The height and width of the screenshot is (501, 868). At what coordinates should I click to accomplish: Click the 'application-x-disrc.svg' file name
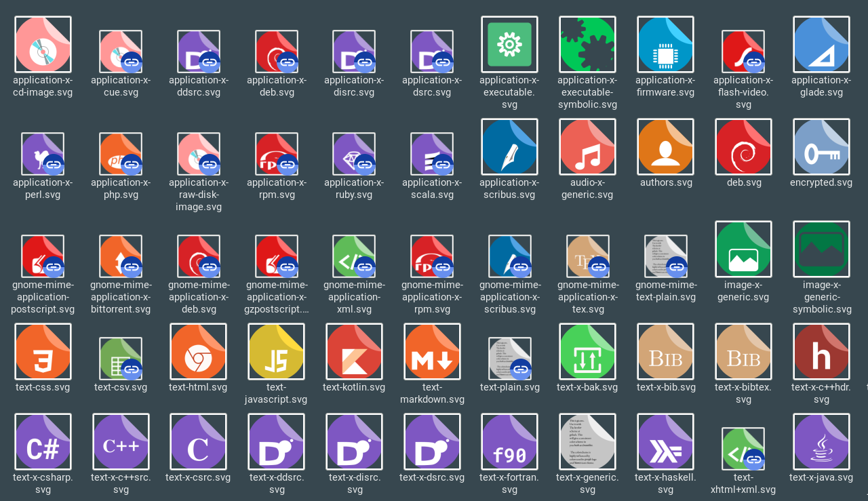(x=354, y=86)
